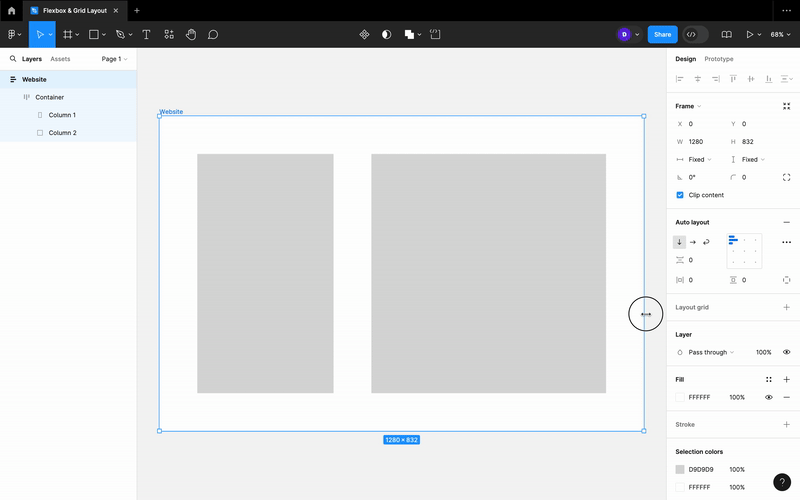Select the Column 2 layer
The image size is (800, 500).
[x=62, y=132]
